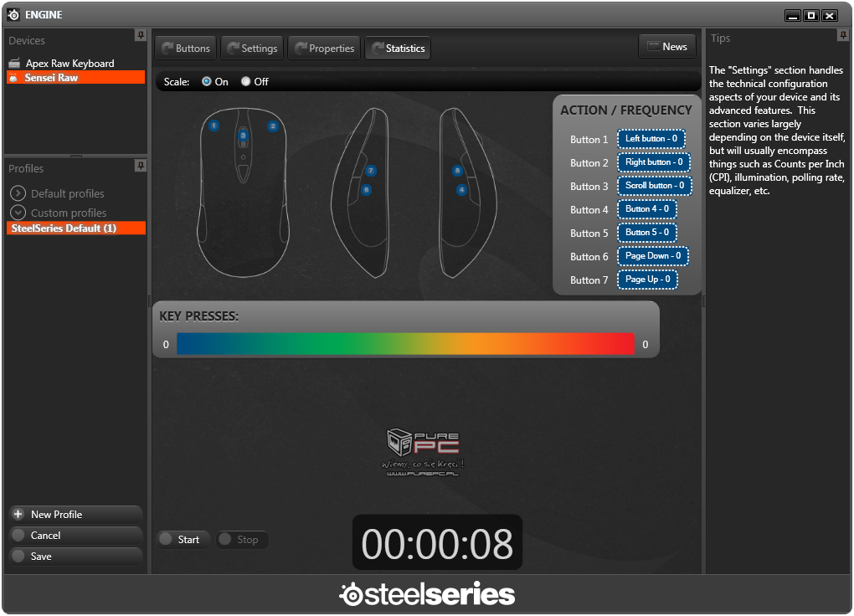Image resolution: width=854 pixels, height=616 pixels.
Task: Click the Right button - 0 action
Action: pos(654,162)
